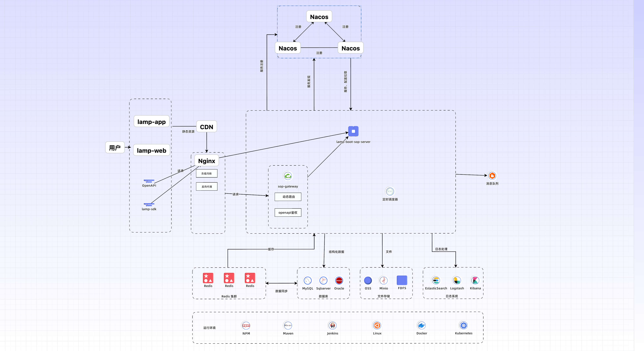This screenshot has width=644, height=351.
Task: Click the NPM icon
Action: [246, 325]
